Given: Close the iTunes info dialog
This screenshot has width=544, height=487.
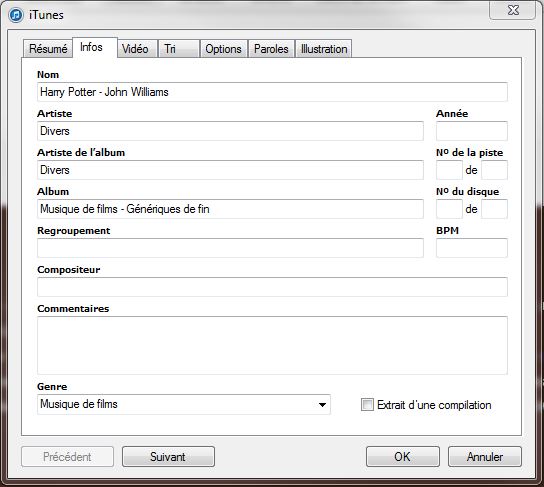Looking at the screenshot, I should [x=512, y=10].
